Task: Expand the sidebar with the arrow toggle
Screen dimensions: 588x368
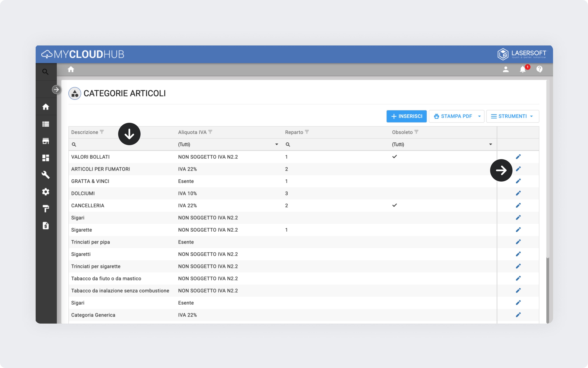Action: coord(56,90)
